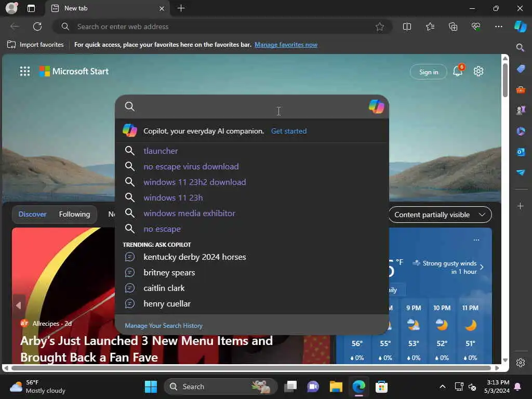Open Task View from the taskbar

pos(290,387)
